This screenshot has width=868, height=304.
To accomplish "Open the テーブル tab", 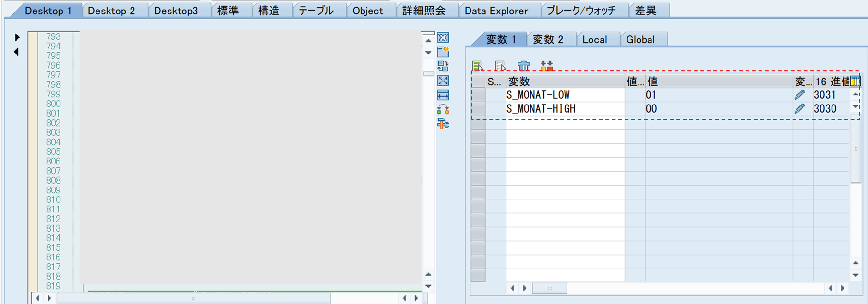I will click(316, 11).
